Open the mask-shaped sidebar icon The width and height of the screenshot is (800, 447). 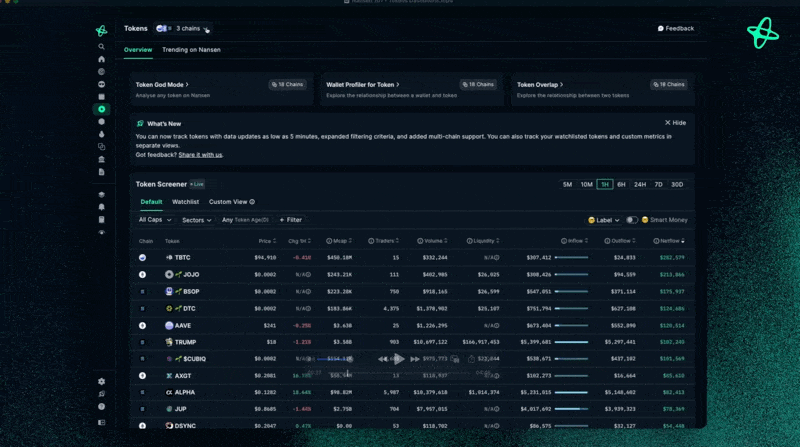tap(102, 84)
